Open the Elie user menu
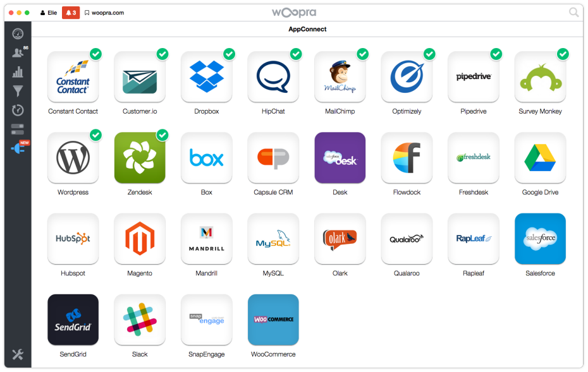The image size is (588, 372). pos(49,13)
